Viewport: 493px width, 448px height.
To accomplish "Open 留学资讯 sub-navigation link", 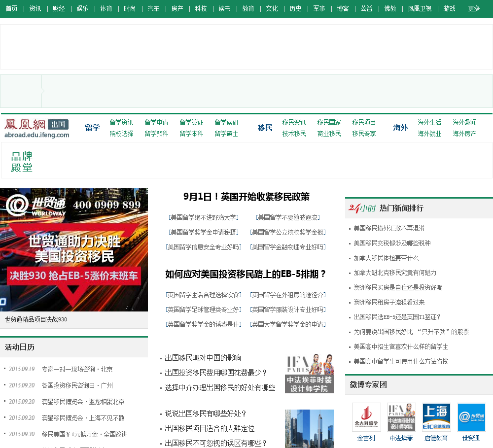I will tap(121, 122).
